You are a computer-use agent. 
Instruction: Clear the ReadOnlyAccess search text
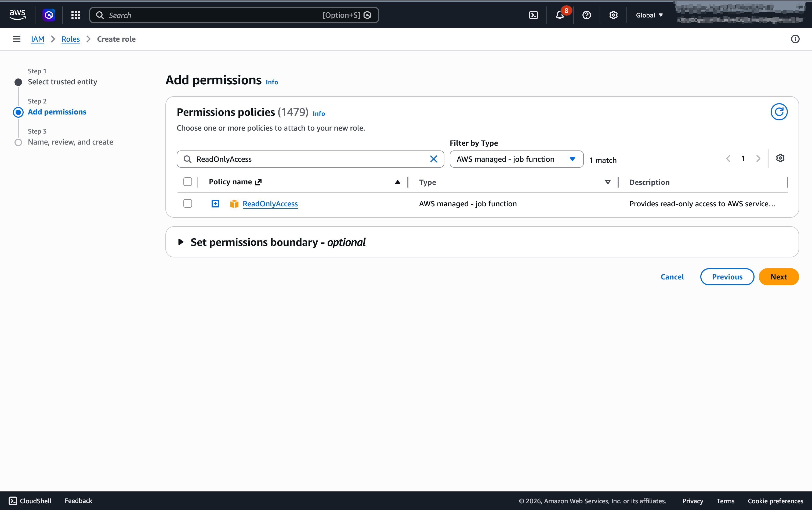(433, 159)
